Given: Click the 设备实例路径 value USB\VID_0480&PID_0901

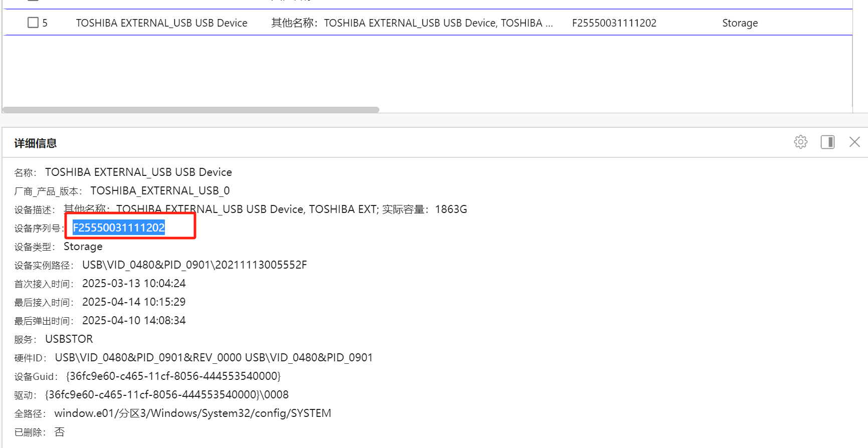Looking at the screenshot, I should (194, 265).
